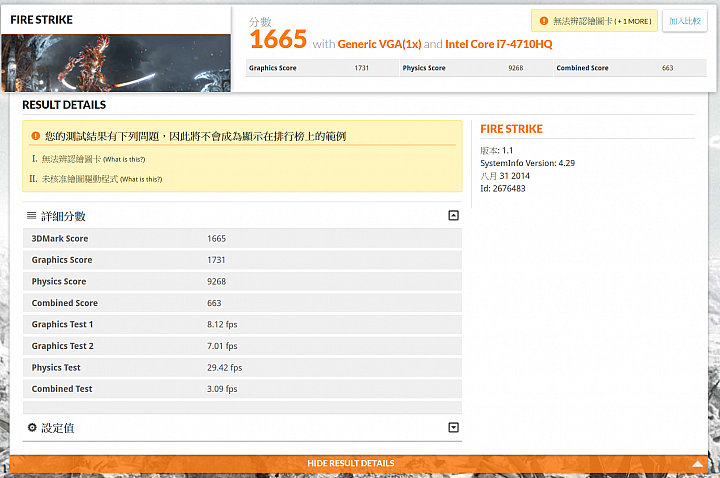Screen dimensions: 720x478
Task: Click the warning icon in unrecognized graphics card badge
Action: click(x=544, y=21)
